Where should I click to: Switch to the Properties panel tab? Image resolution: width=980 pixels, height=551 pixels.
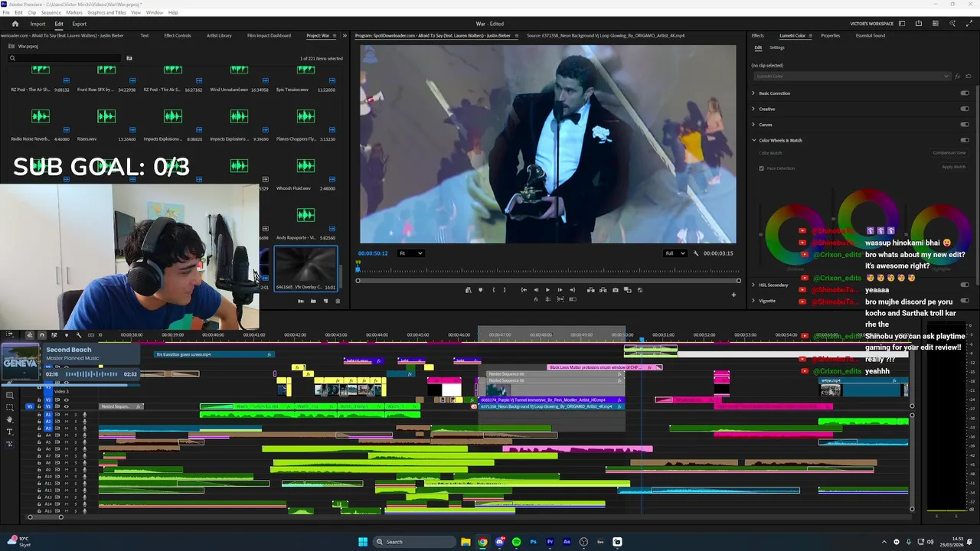(x=831, y=36)
